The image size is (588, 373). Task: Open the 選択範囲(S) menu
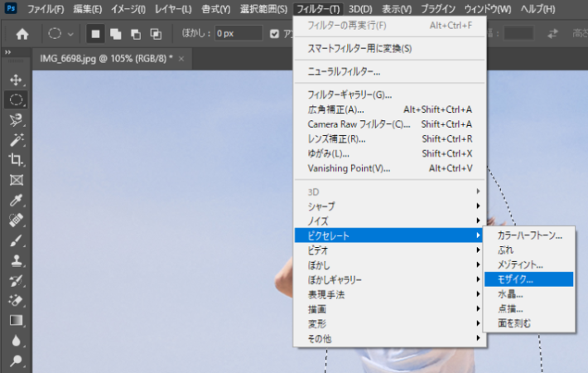[x=263, y=8]
